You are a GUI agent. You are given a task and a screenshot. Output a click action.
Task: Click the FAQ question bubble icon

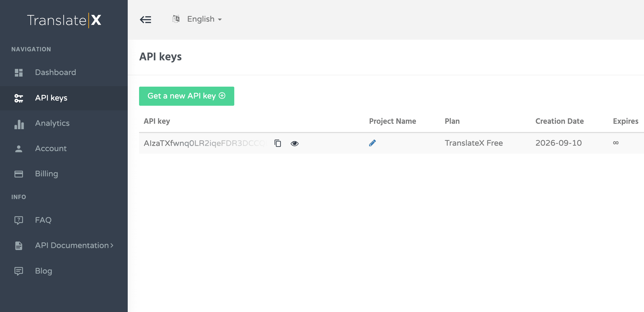pos(19,220)
